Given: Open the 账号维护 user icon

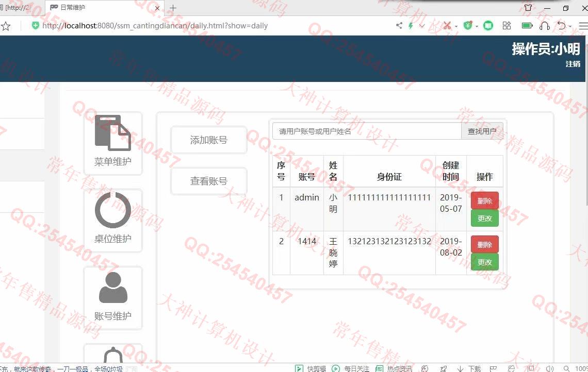Looking at the screenshot, I should (113, 288).
